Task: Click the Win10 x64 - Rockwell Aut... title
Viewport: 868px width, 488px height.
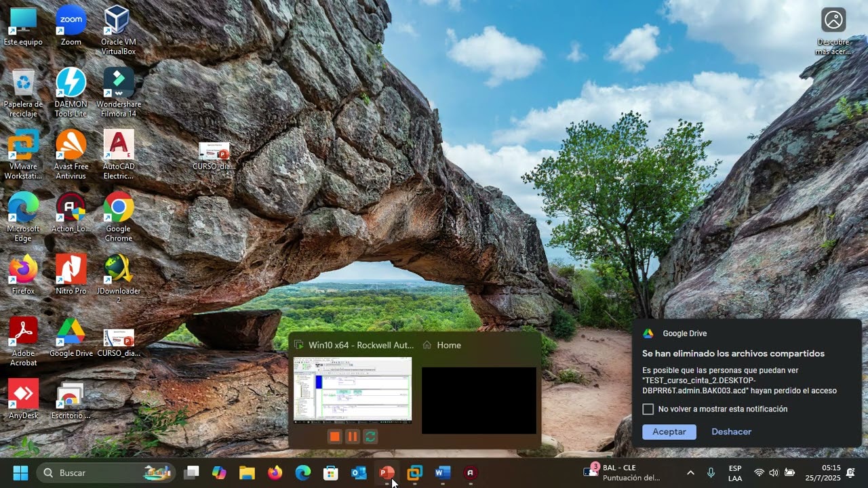Action: [361, 345]
